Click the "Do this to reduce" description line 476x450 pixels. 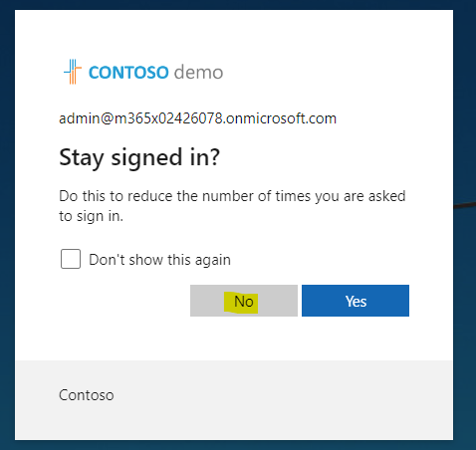click(232, 196)
